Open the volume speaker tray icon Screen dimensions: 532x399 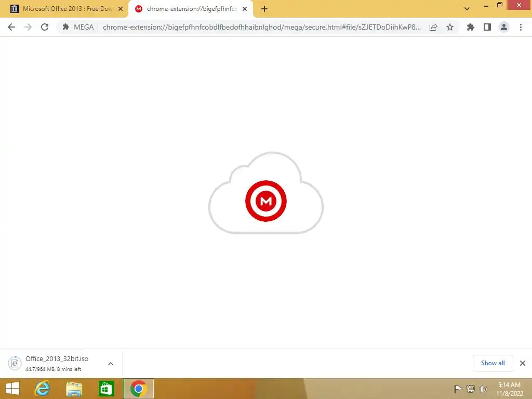(x=483, y=389)
